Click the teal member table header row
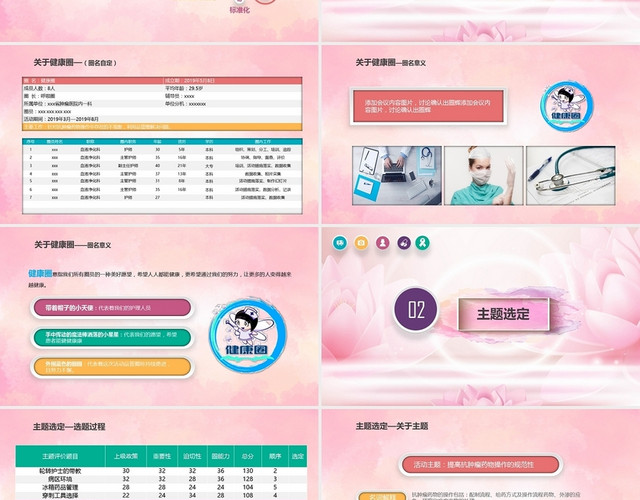The height and width of the screenshot is (500, 640). click(162, 142)
